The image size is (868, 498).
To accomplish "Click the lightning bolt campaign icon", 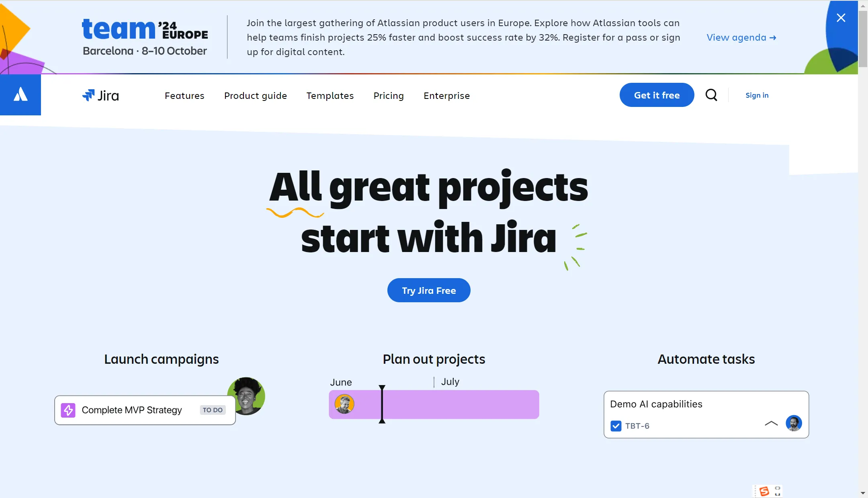I will pyautogui.click(x=68, y=410).
